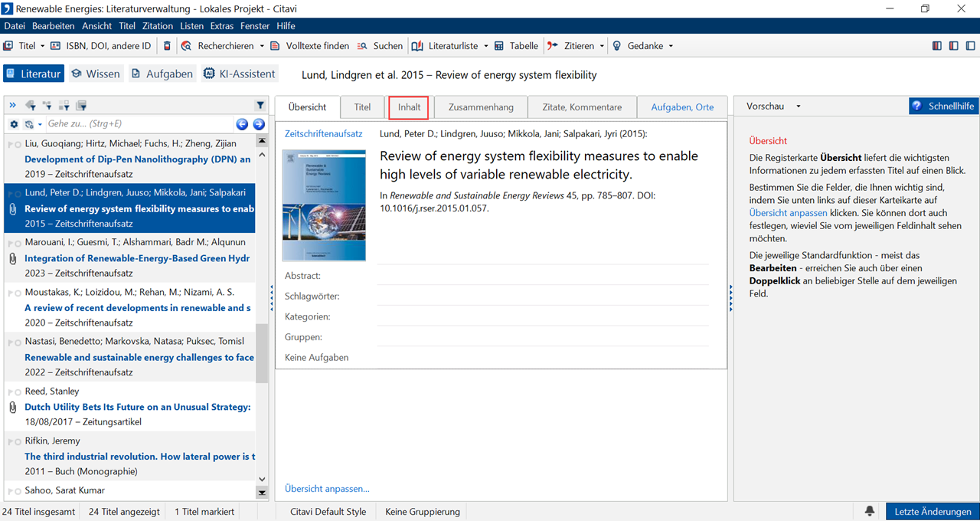Click the red delete title icon in the toolbar
The height and width of the screenshot is (521, 980).
tap(168, 46)
